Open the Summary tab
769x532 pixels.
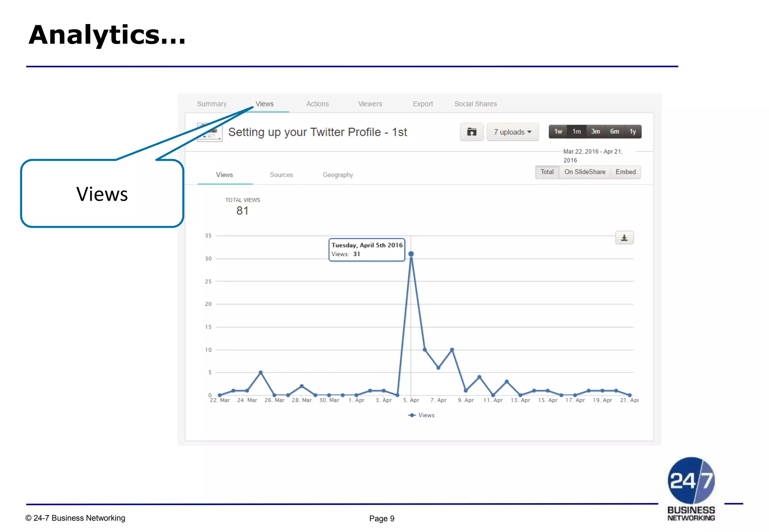[x=212, y=104]
